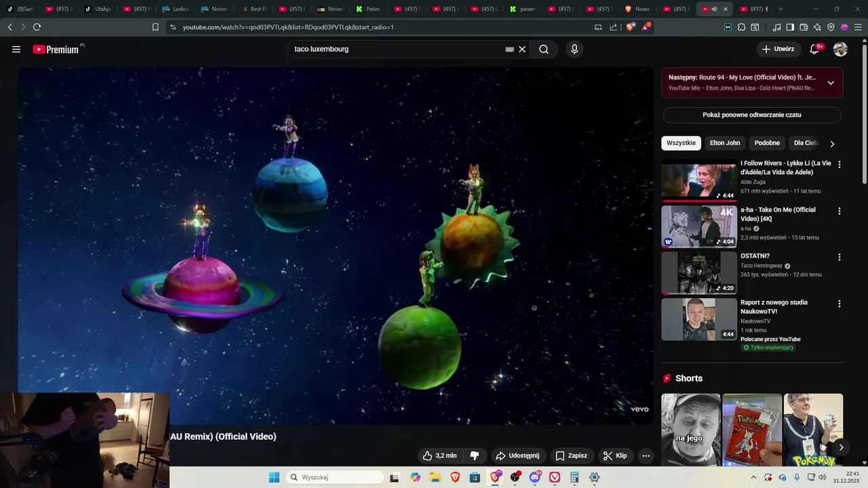Select the Podobne filter chip
The image size is (868, 488).
[767, 143]
